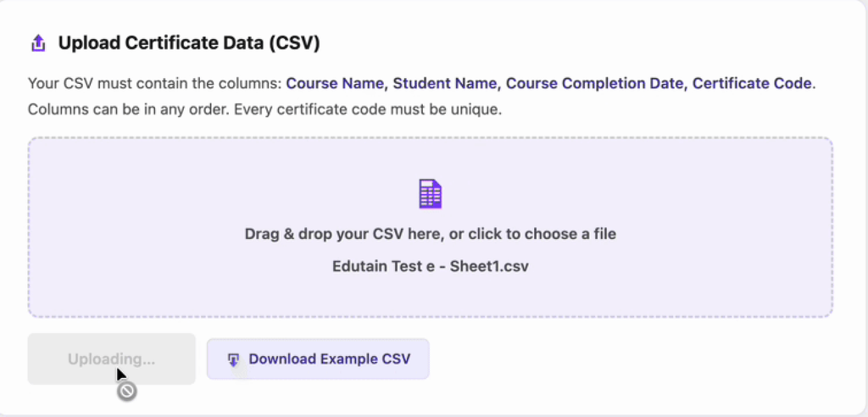Click the 'Course Completion Date' column text
The width and height of the screenshot is (868, 417).
(x=594, y=84)
